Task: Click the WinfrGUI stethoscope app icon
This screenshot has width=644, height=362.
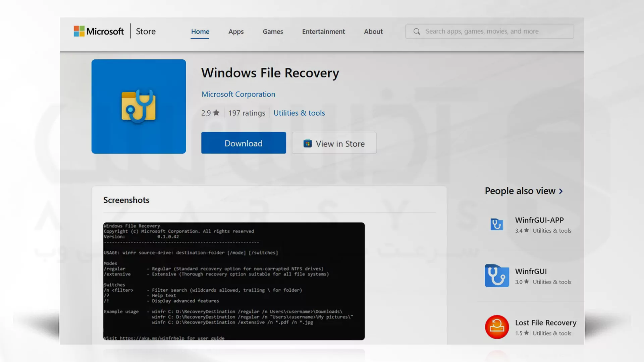Action: coord(497,276)
